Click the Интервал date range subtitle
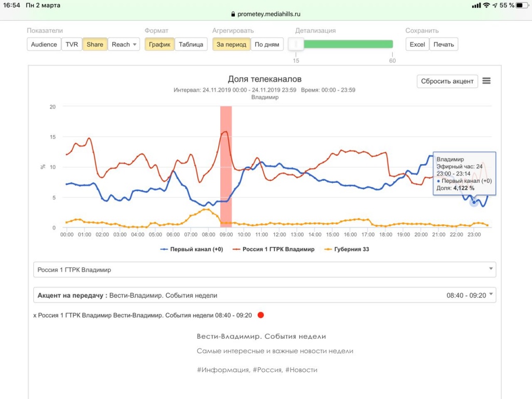The height and width of the screenshot is (399, 532). tap(235, 90)
